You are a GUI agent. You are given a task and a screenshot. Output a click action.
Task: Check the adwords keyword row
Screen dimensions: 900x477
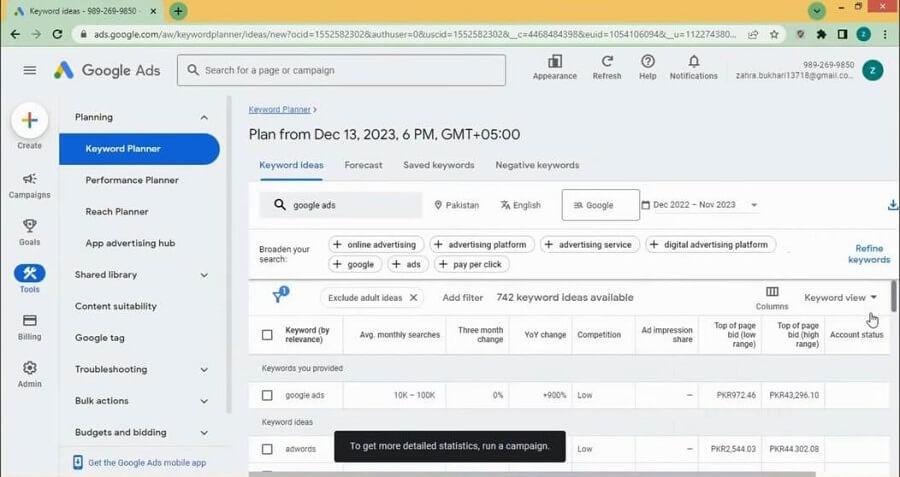click(267, 449)
